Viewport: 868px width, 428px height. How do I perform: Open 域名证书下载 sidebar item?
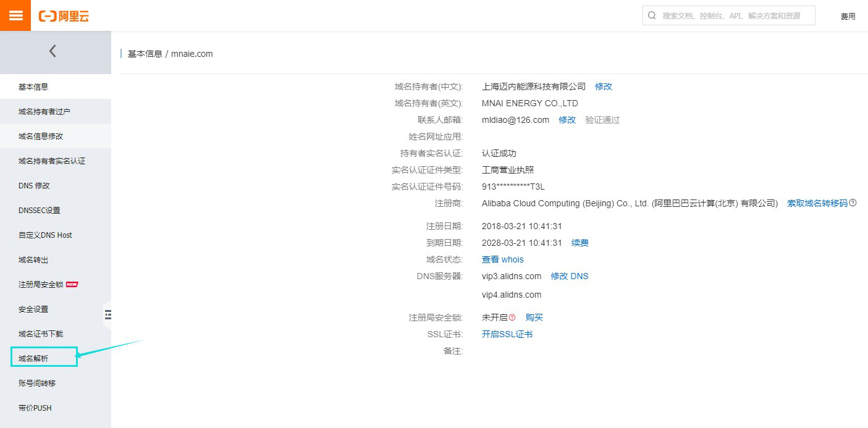point(56,334)
